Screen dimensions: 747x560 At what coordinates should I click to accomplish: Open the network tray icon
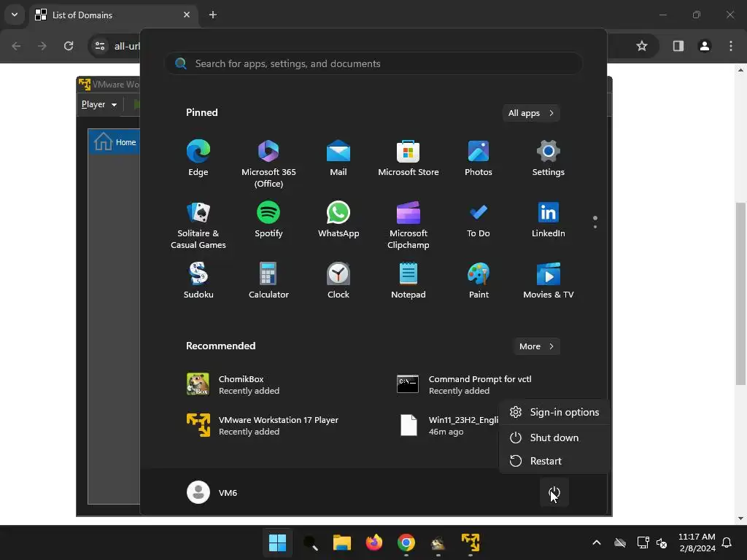click(x=643, y=542)
